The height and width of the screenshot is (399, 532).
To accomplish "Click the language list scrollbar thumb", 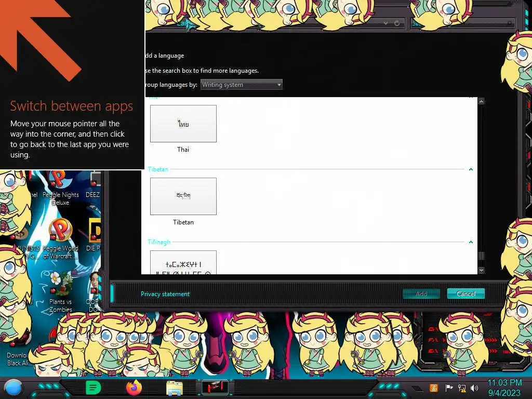I will pos(481,256).
